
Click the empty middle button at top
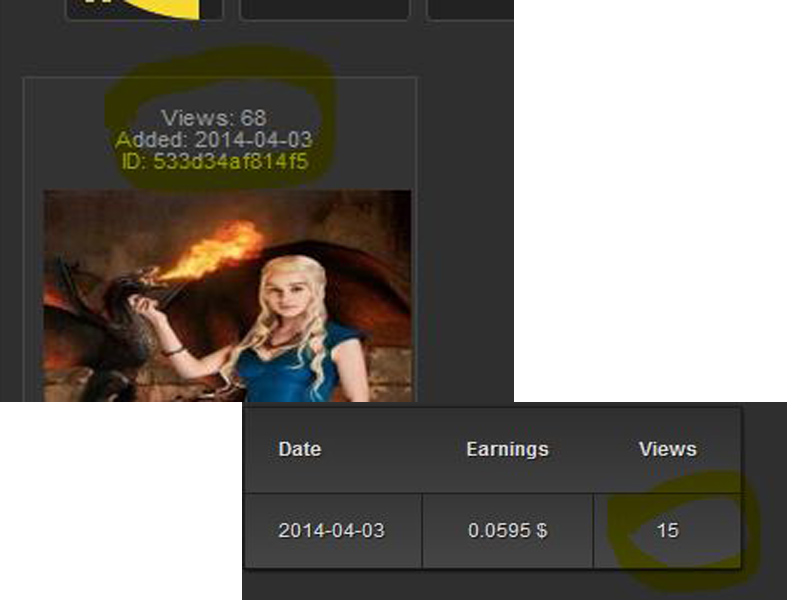click(324, 9)
